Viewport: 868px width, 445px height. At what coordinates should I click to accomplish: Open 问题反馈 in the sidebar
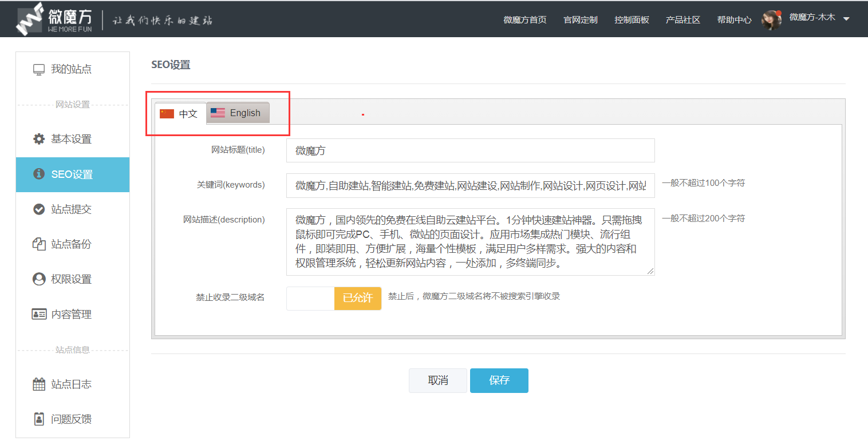pos(73,419)
